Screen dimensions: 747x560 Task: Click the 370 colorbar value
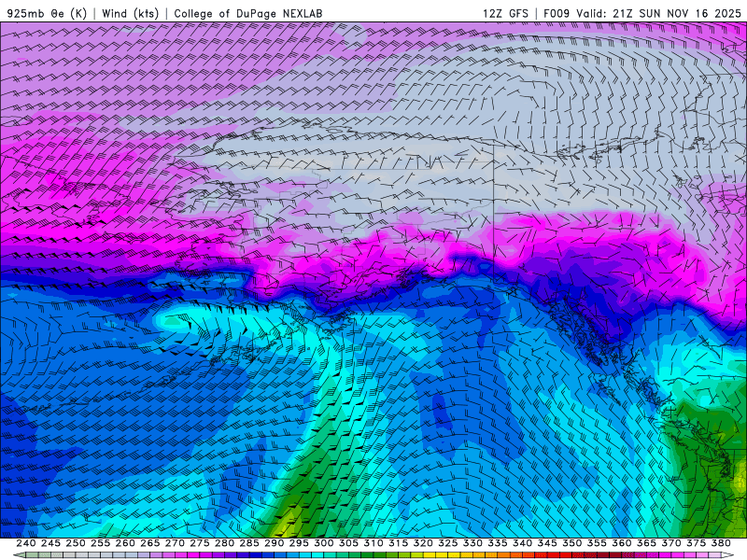pyautogui.click(x=671, y=543)
